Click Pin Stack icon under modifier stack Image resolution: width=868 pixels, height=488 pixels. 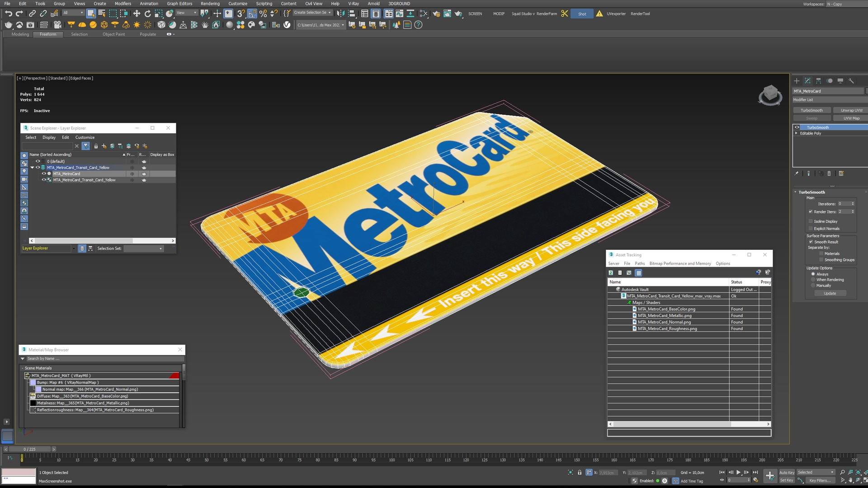pyautogui.click(x=797, y=174)
